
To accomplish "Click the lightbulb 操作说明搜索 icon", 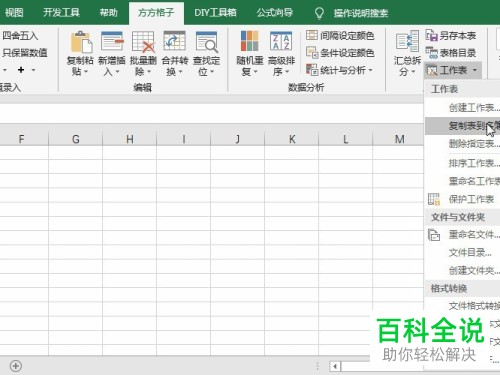I will click(319, 13).
